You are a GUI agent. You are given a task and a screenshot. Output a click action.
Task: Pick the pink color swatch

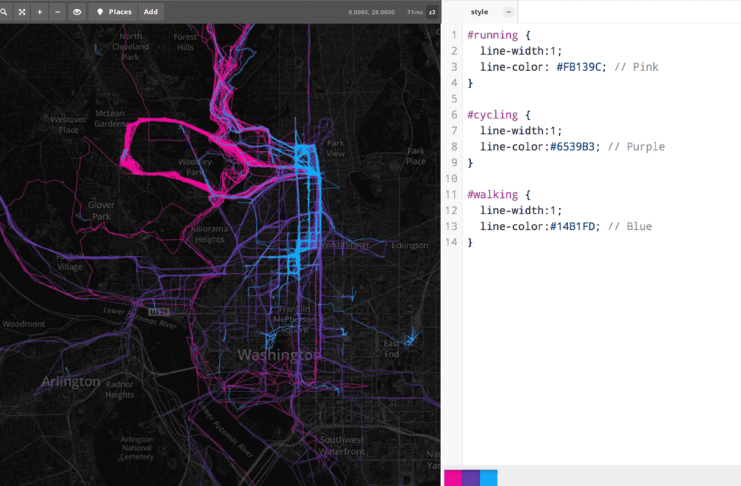click(453, 478)
